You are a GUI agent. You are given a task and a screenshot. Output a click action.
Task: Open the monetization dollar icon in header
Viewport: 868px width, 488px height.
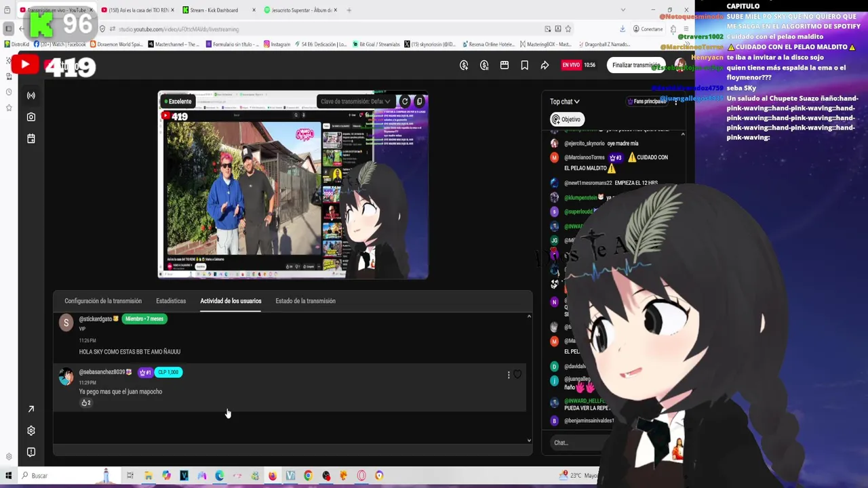click(464, 65)
